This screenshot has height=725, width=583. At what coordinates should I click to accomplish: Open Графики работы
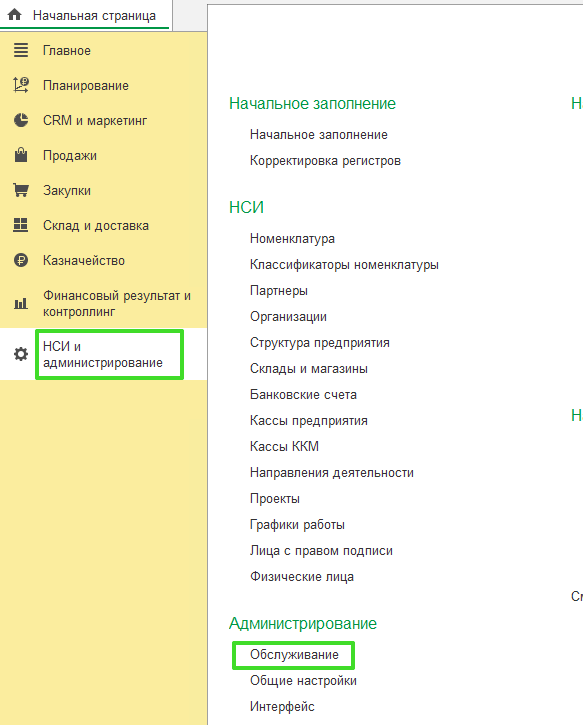[x=297, y=524]
